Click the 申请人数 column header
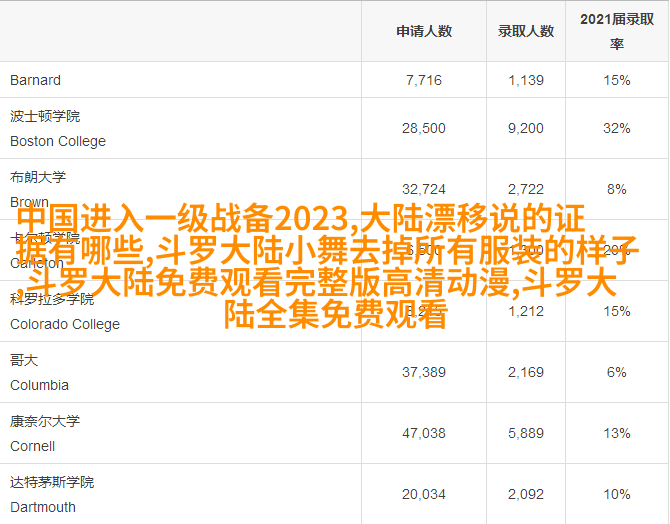The height and width of the screenshot is (524, 670). click(x=424, y=31)
